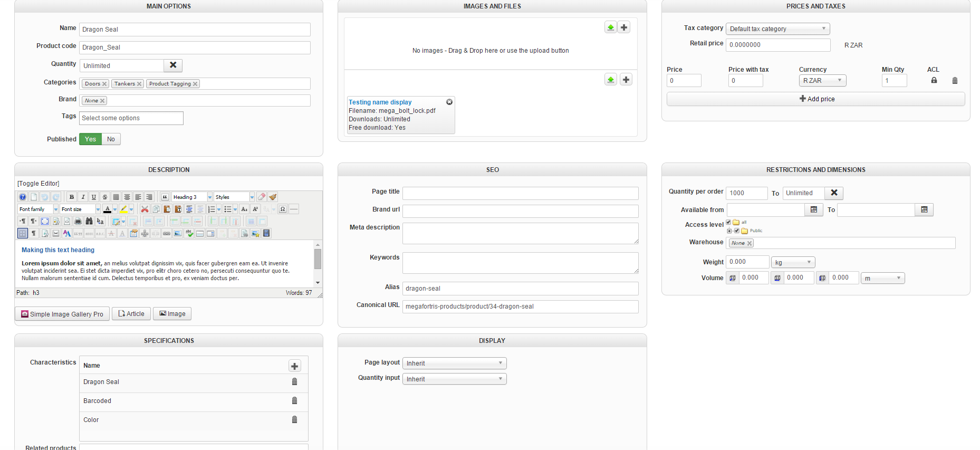980x450 pixels.
Task: Toggle fullscreen mode in the editor
Action: coord(45,221)
